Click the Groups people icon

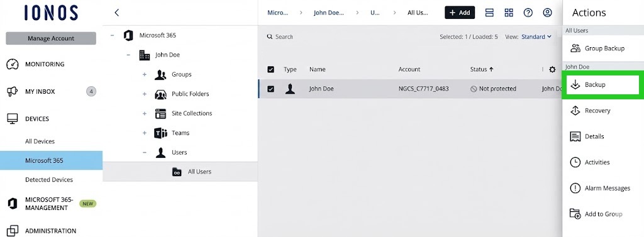(x=160, y=75)
